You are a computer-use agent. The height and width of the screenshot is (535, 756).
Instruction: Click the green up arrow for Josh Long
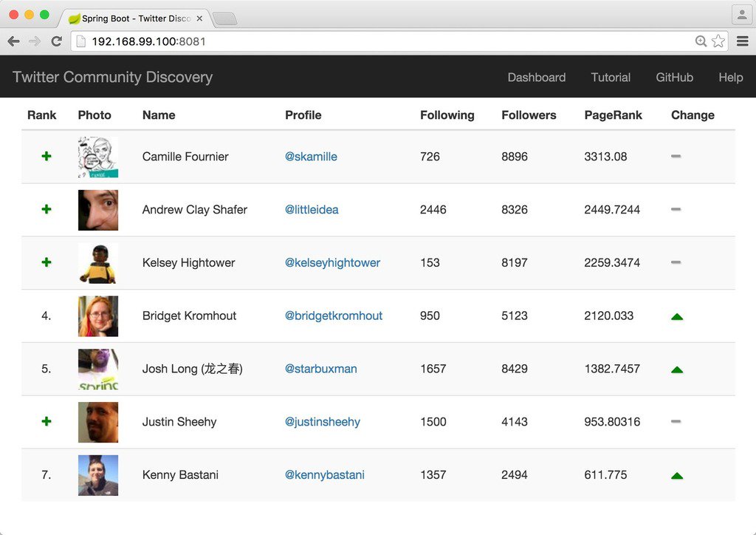pos(677,369)
